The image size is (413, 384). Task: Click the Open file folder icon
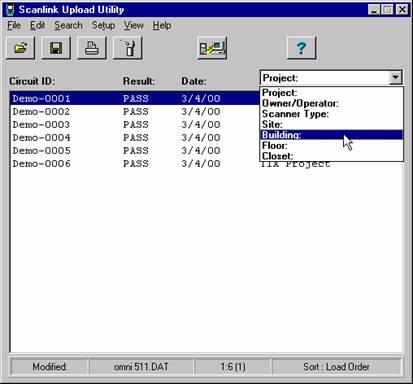(x=21, y=48)
